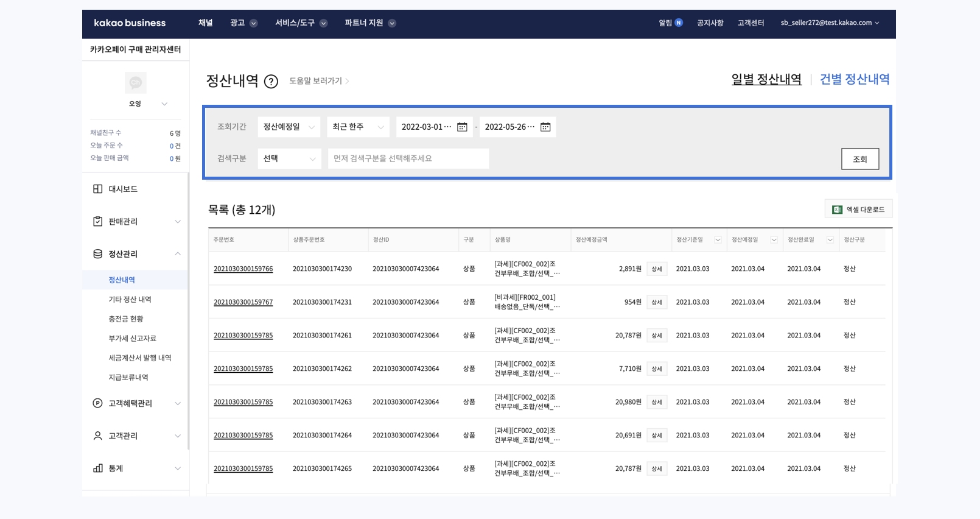
Task: Switch to 일별 정산내역 tab
Action: (x=766, y=79)
